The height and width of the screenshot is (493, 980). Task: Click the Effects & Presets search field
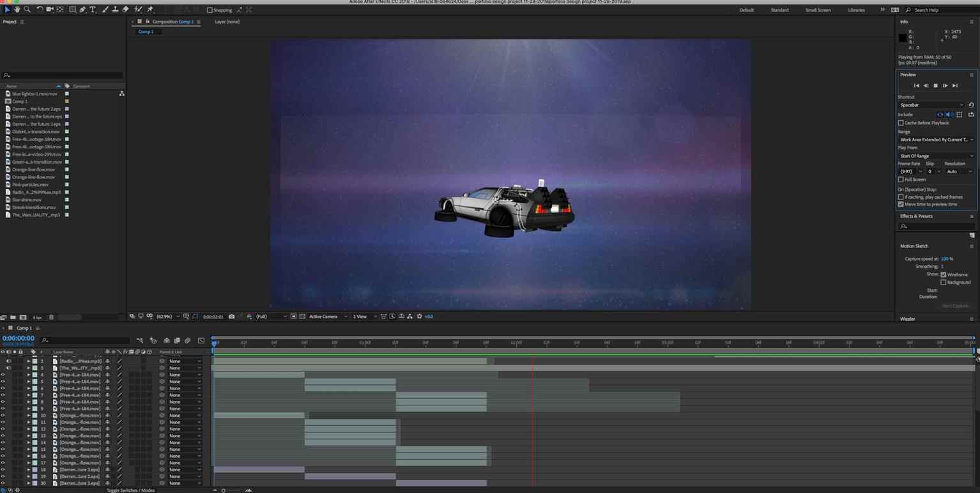[937, 226]
